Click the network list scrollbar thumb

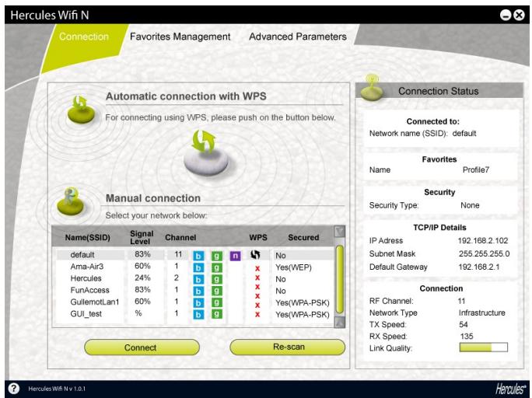339,279
